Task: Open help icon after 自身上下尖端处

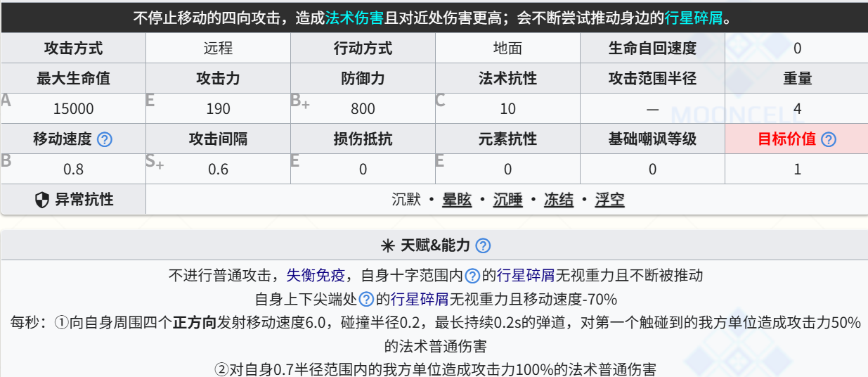Action: 366,300
